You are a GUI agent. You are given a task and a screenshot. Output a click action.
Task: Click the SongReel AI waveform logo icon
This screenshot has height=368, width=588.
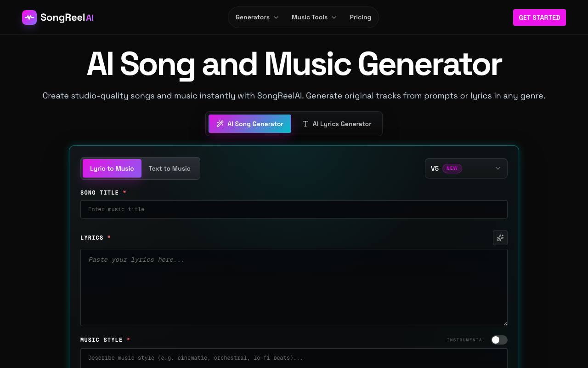click(29, 17)
